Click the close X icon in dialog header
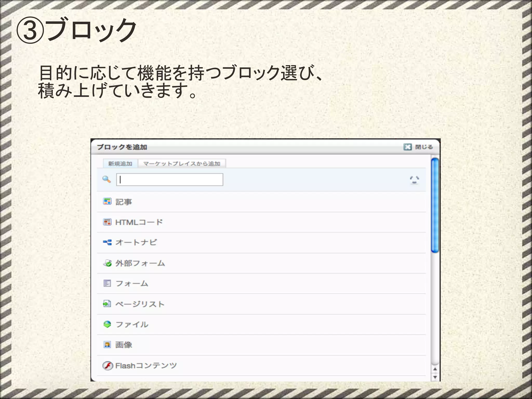This screenshot has height=399, width=532. click(408, 147)
